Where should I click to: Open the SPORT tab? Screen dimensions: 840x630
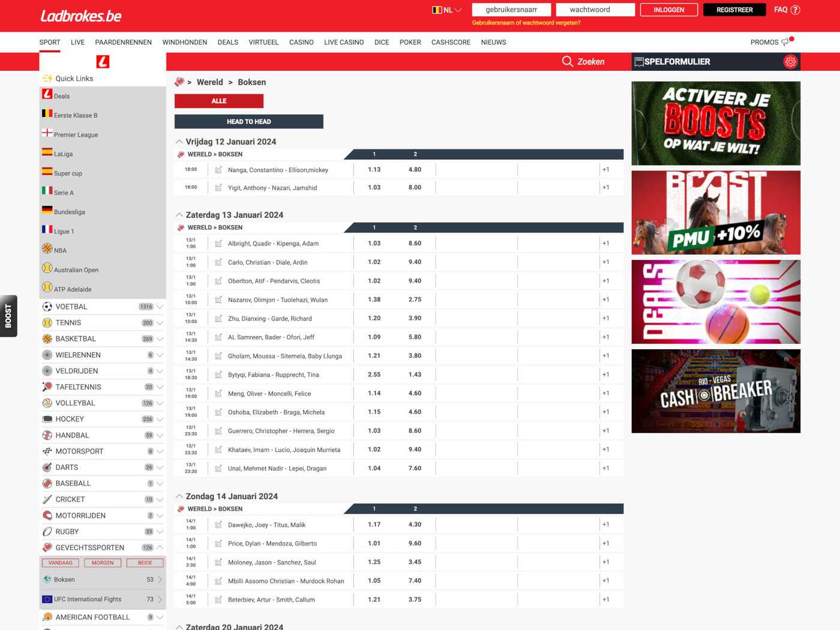[x=50, y=42]
